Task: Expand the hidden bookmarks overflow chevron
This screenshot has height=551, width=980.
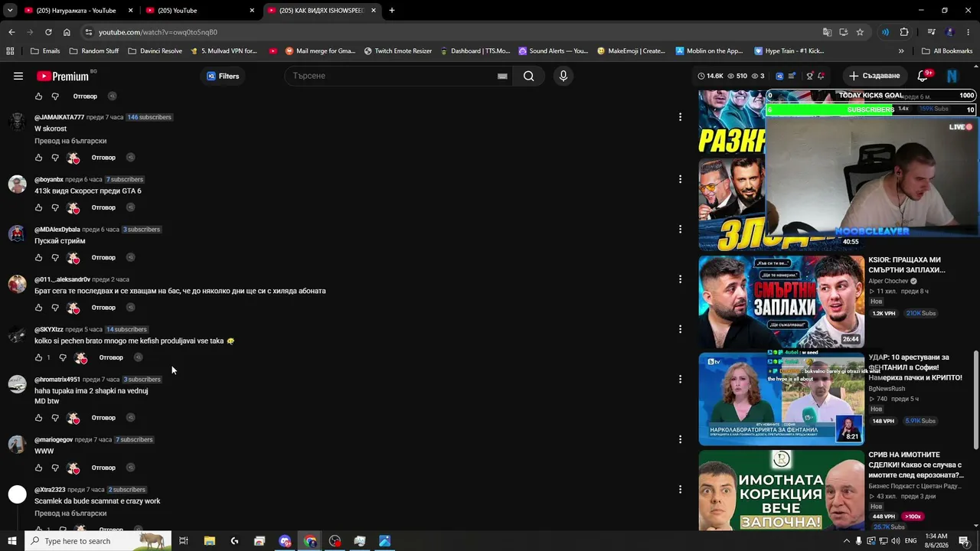Action: click(901, 51)
